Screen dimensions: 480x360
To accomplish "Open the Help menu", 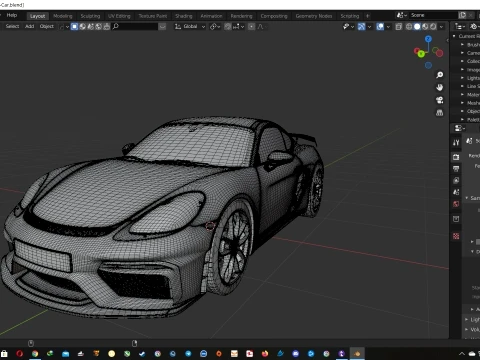I will point(12,15).
